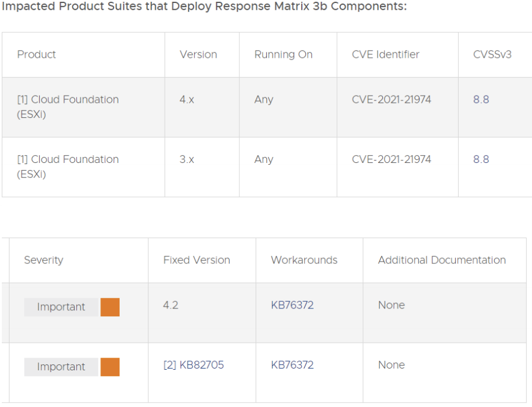The height and width of the screenshot is (407, 532).
Task: Click the Version column header
Action: coord(198,55)
